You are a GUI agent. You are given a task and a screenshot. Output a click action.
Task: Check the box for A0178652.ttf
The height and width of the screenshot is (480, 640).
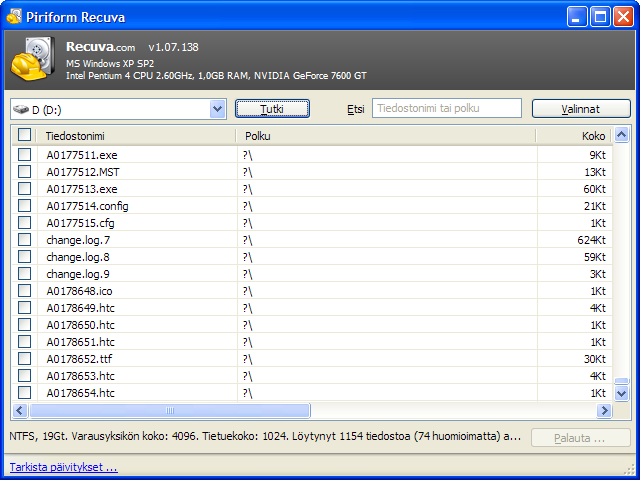click(x=24, y=359)
